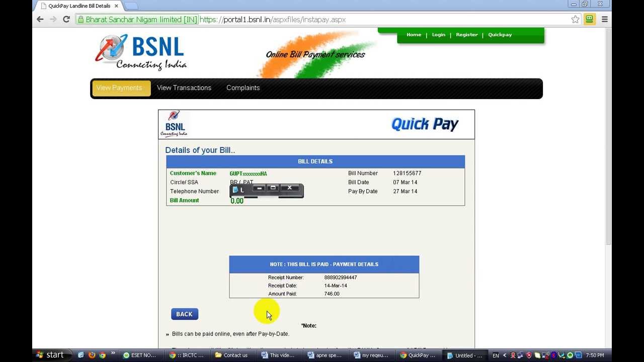Click the small BSNL logo beside Quick Pay

174,124
